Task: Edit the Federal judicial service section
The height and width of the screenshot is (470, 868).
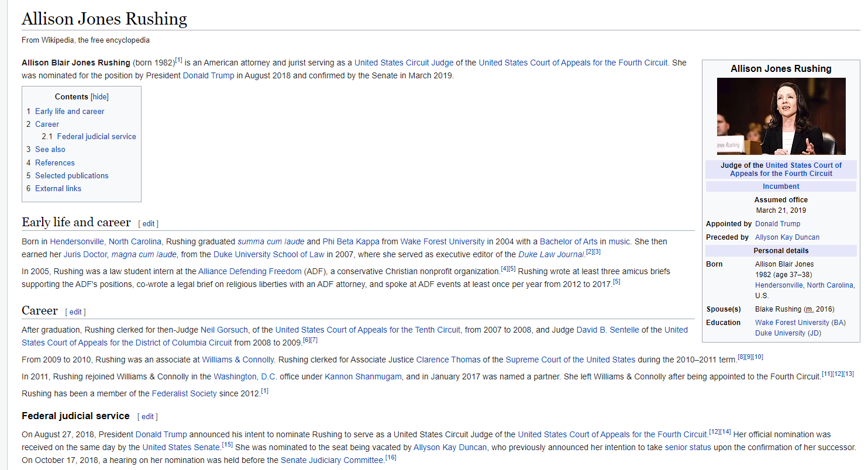Action: [147, 417]
